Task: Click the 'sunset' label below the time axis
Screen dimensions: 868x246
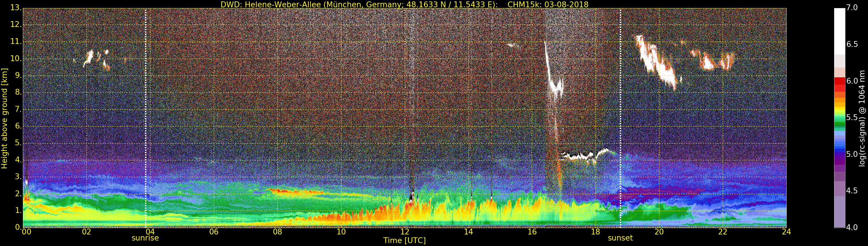Action: click(x=620, y=238)
